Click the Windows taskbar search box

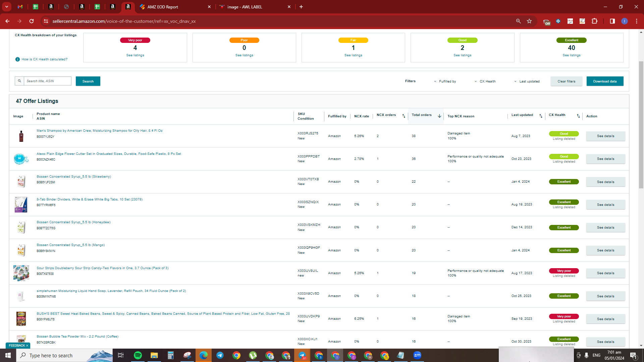pyautogui.click(x=64, y=355)
